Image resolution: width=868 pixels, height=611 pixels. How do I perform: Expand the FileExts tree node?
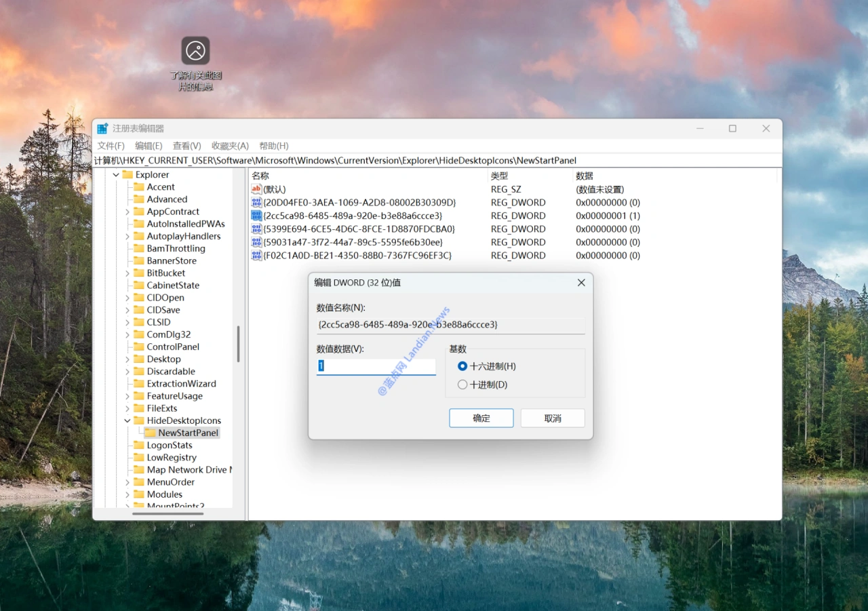tap(127, 408)
